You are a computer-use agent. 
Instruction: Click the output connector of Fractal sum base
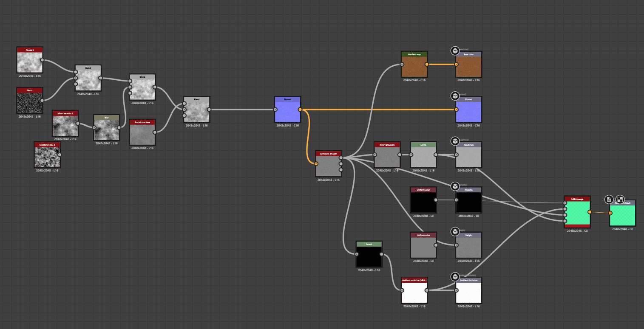pos(155,132)
